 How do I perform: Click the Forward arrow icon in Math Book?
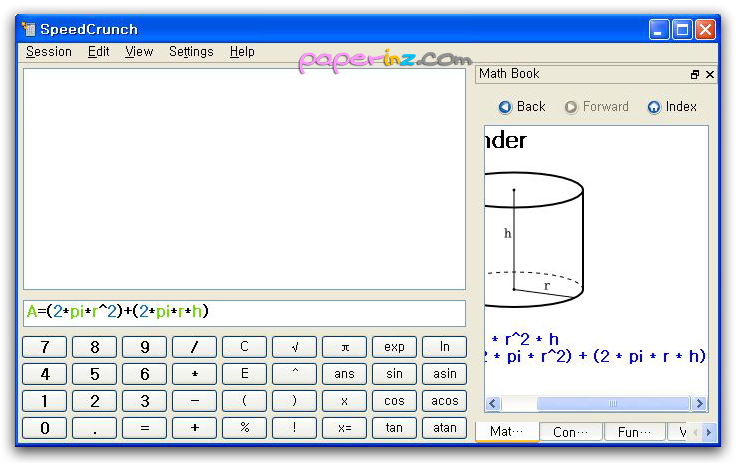[570, 107]
